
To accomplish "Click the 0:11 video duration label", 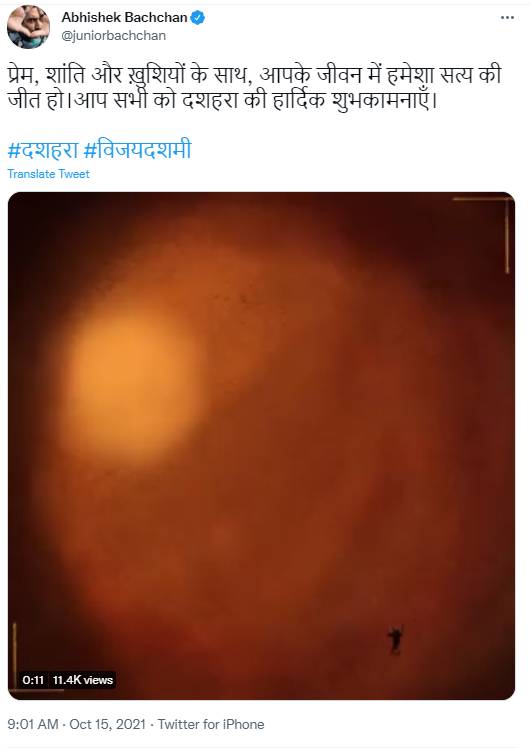I will click(x=33, y=680).
